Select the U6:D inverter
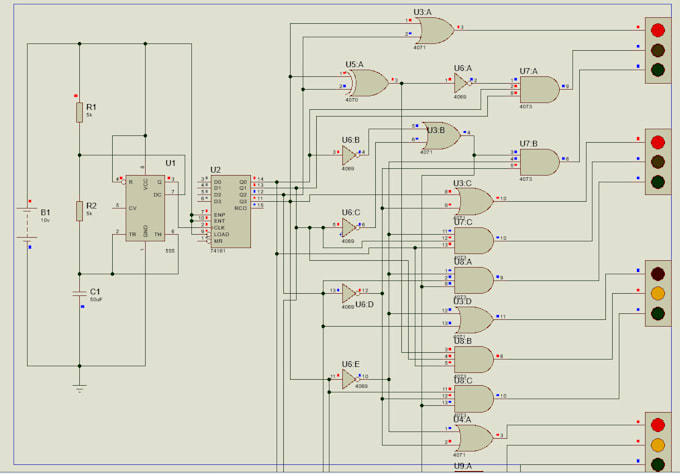This screenshot has width=680, height=474. click(x=350, y=294)
